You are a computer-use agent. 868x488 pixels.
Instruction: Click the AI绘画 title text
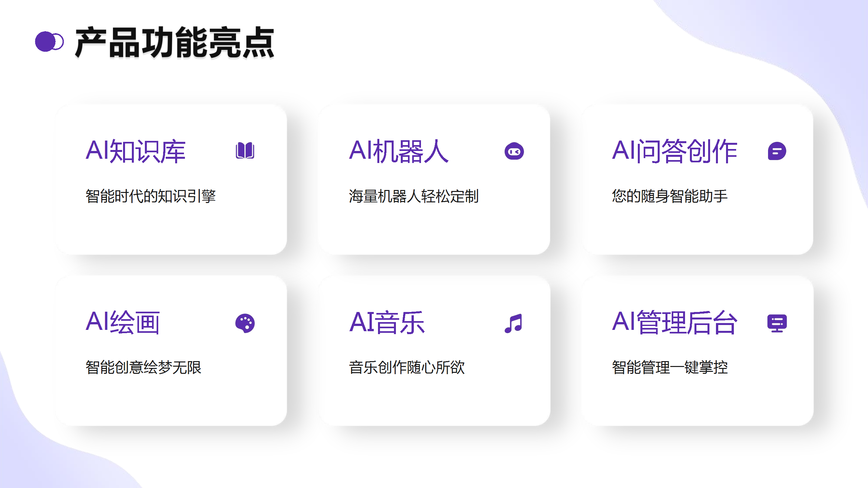click(123, 323)
